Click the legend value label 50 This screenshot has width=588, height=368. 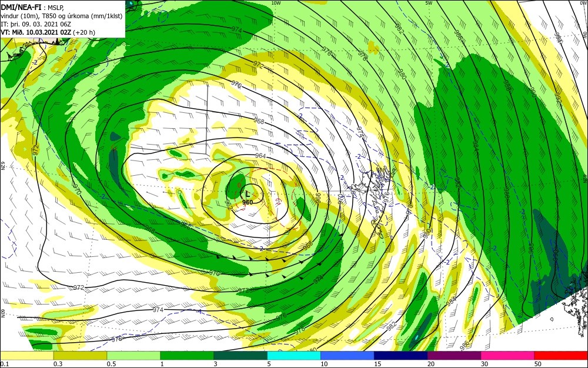(x=538, y=364)
